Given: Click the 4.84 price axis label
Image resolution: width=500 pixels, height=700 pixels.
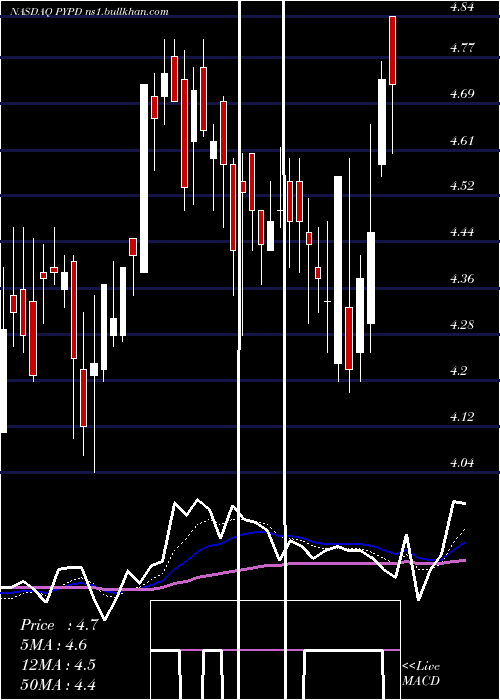Looking at the screenshot, I should pyautogui.click(x=462, y=7).
